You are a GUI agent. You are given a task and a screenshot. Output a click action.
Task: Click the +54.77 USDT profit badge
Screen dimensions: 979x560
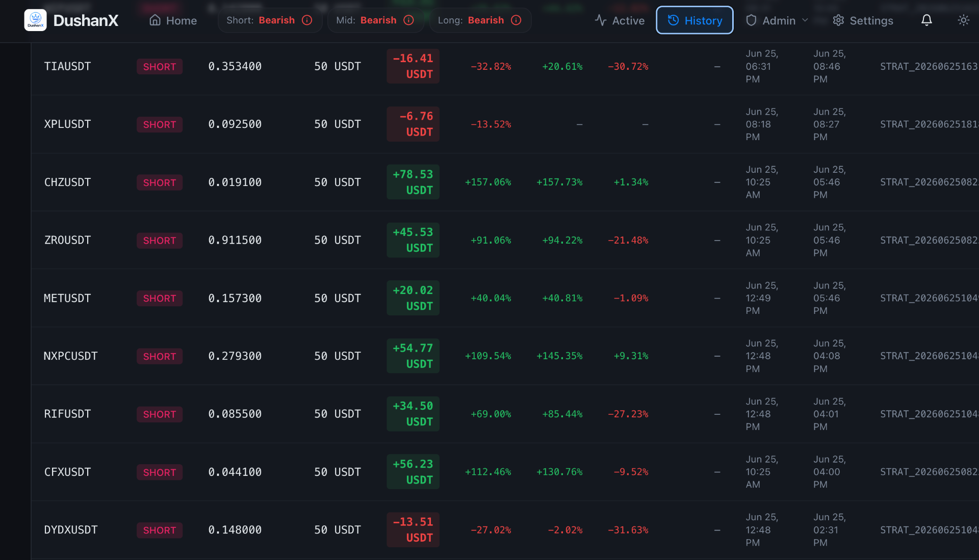[413, 356]
